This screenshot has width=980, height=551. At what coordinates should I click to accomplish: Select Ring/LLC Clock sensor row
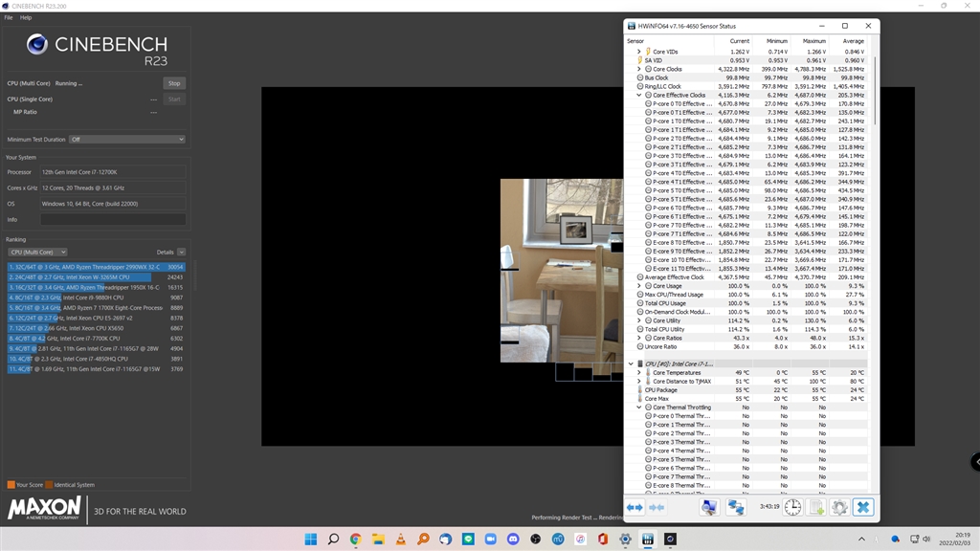[x=746, y=86]
